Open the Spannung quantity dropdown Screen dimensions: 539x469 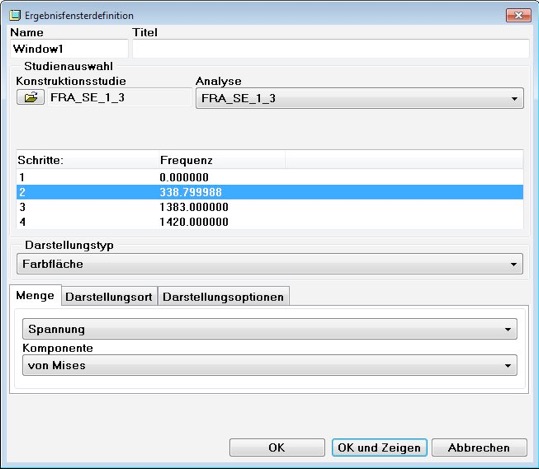(x=270, y=329)
